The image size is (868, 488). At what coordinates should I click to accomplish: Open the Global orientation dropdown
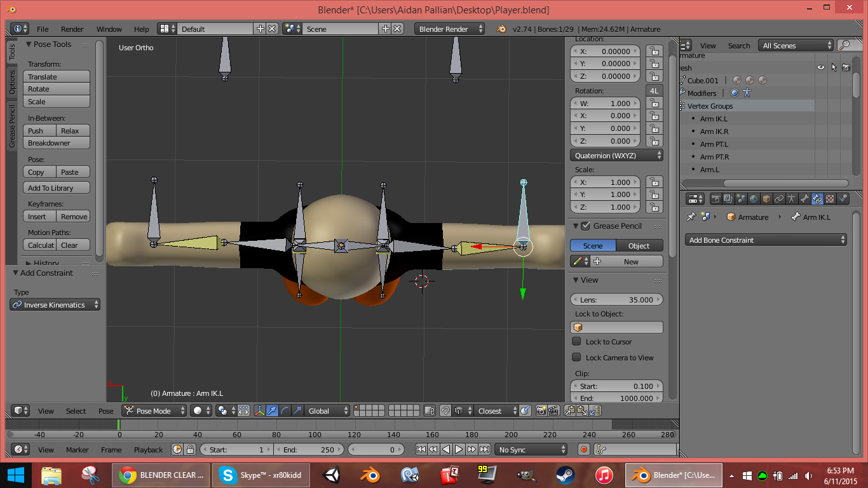[328, 410]
